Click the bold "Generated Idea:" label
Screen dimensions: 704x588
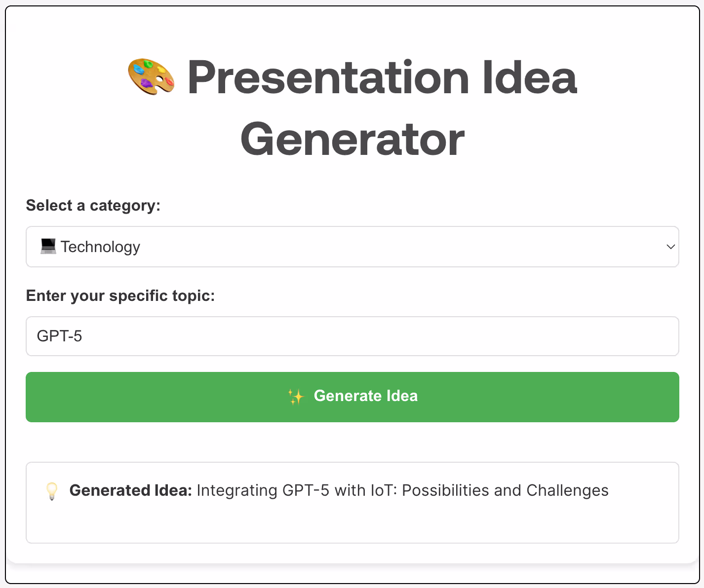coord(130,490)
